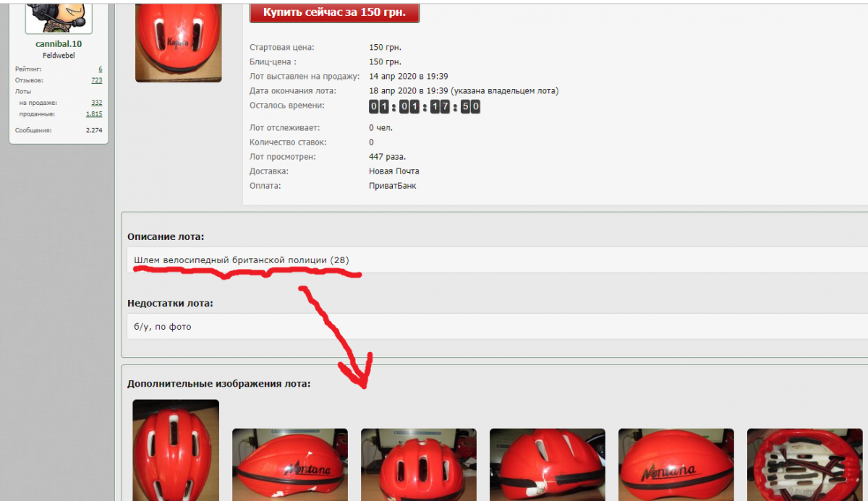Click the messages count 2.274
Image resolution: width=868 pixels, height=501 pixels.
tap(94, 130)
